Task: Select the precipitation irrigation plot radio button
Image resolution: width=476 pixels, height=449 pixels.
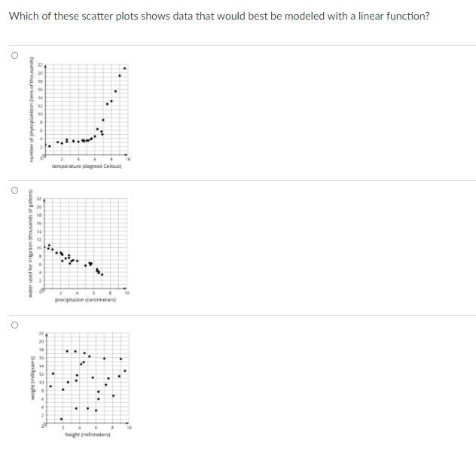Action: pyautogui.click(x=14, y=191)
